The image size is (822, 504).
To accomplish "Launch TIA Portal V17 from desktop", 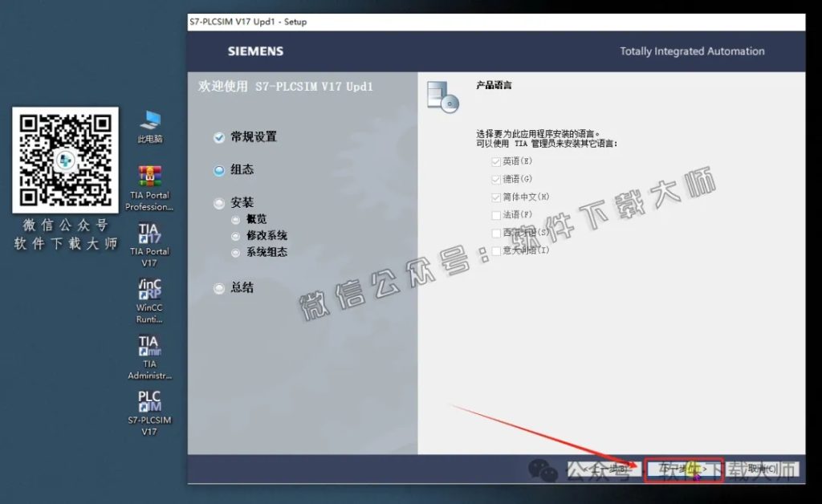I will click(x=149, y=233).
